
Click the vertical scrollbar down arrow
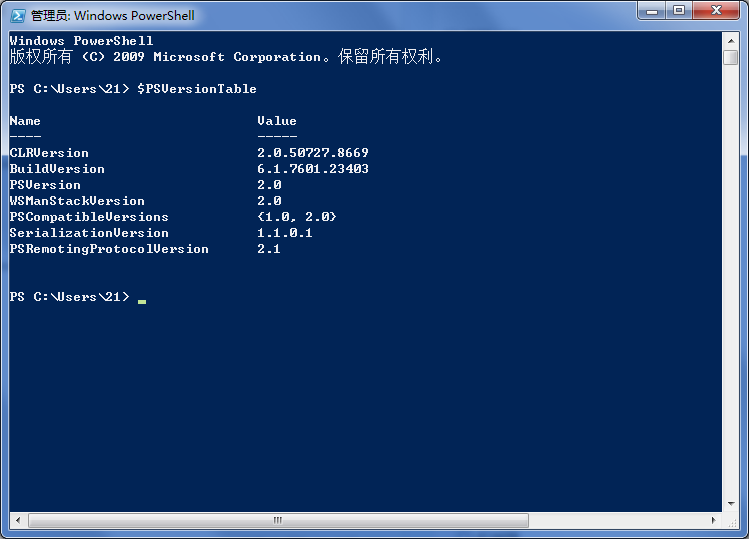[x=731, y=504]
